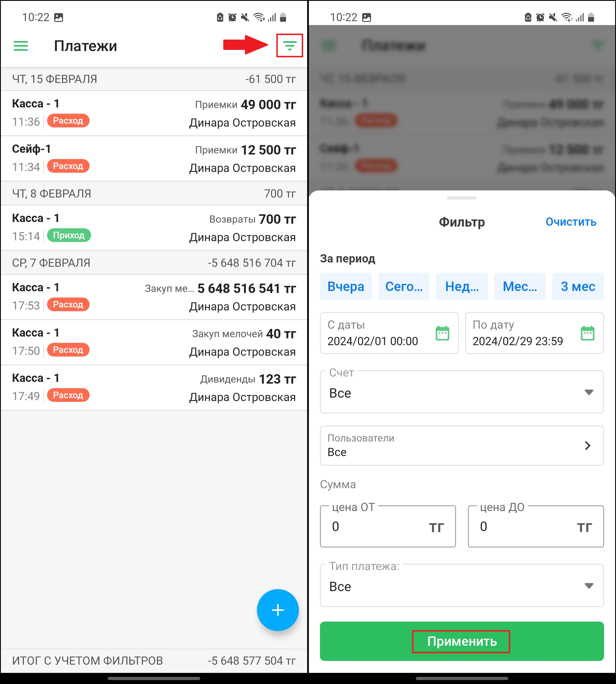Tap the filter icon in header
The height and width of the screenshot is (684, 616).
pos(289,45)
